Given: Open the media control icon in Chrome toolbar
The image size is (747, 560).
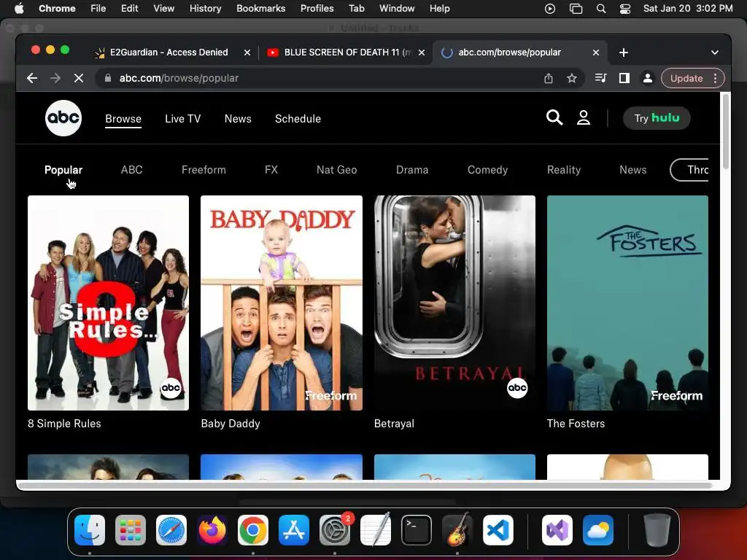Looking at the screenshot, I should pyautogui.click(x=601, y=78).
